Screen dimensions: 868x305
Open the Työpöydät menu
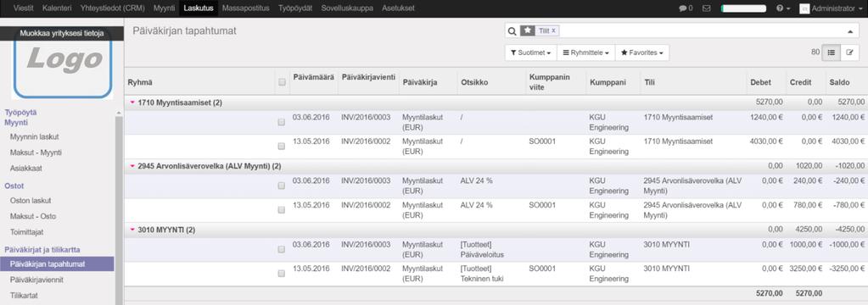point(295,8)
